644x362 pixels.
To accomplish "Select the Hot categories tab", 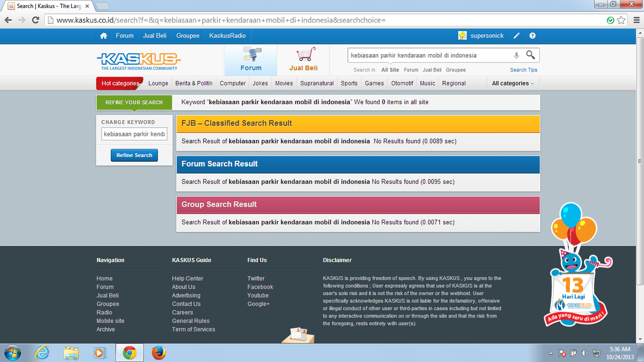I will coord(120,83).
